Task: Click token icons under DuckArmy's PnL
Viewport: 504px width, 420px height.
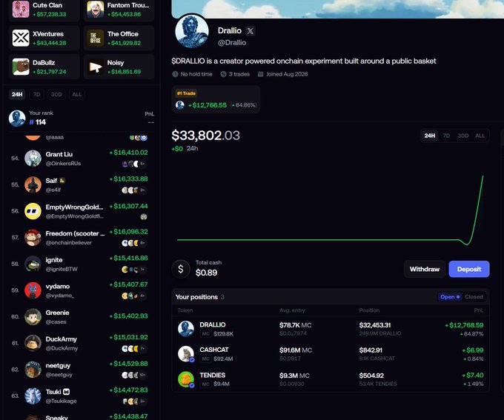Action: point(134,349)
